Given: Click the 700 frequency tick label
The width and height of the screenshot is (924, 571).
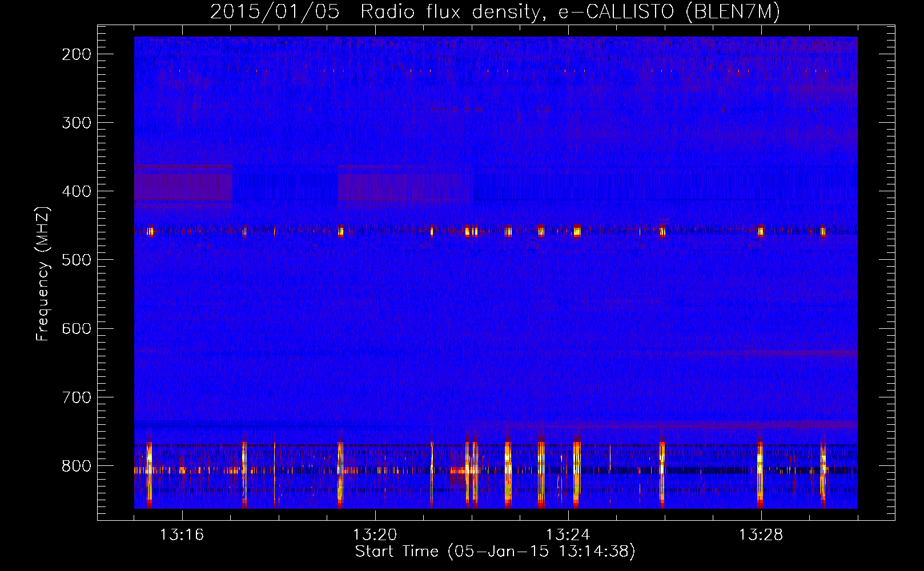Looking at the screenshot, I should pyautogui.click(x=77, y=397).
